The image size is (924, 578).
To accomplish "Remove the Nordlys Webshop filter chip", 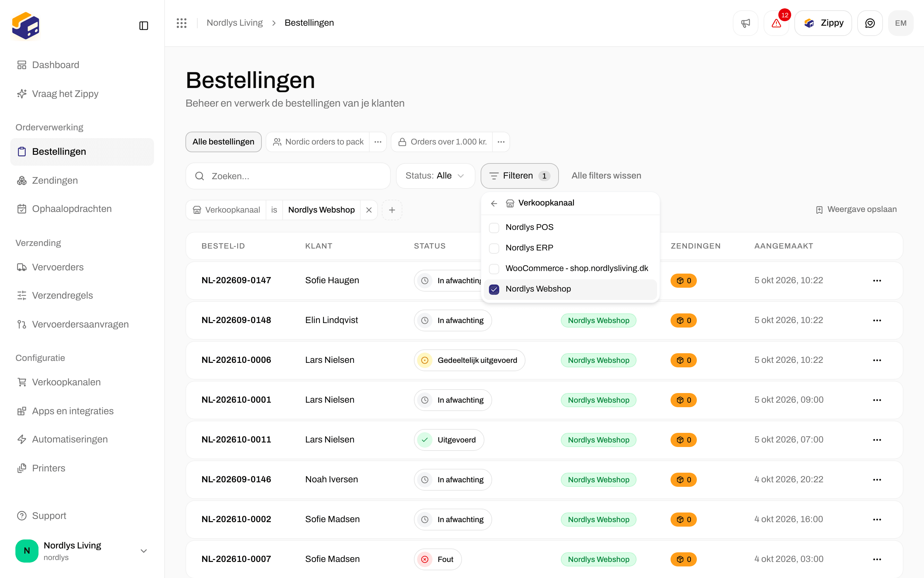I will click(369, 210).
